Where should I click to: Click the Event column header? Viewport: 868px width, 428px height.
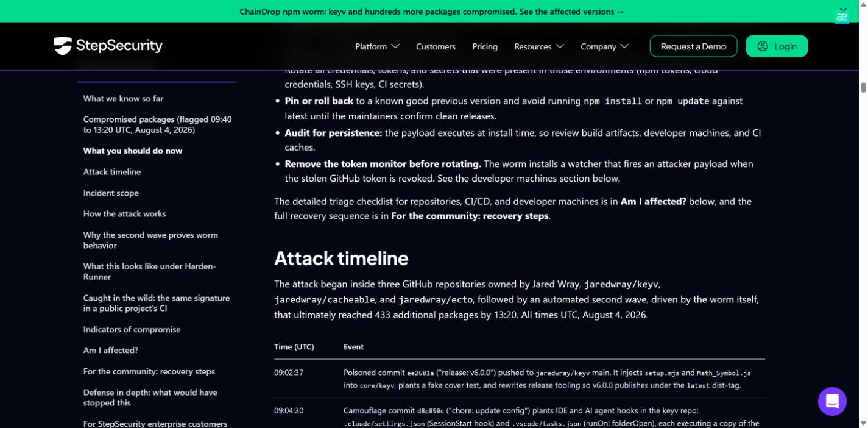(x=353, y=347)
